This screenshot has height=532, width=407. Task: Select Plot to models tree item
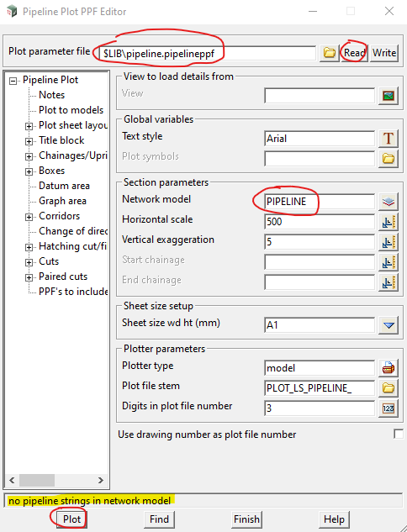click(71, 110)
